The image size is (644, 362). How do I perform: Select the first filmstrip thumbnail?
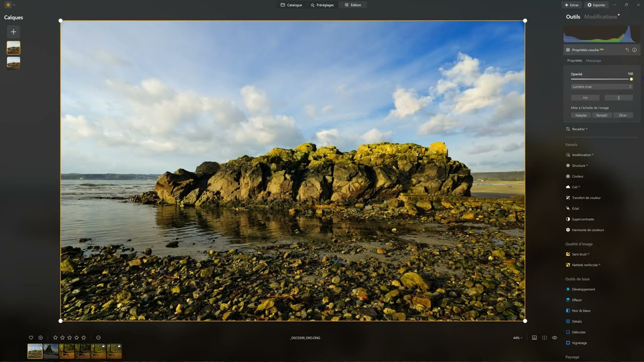[35, 351]
